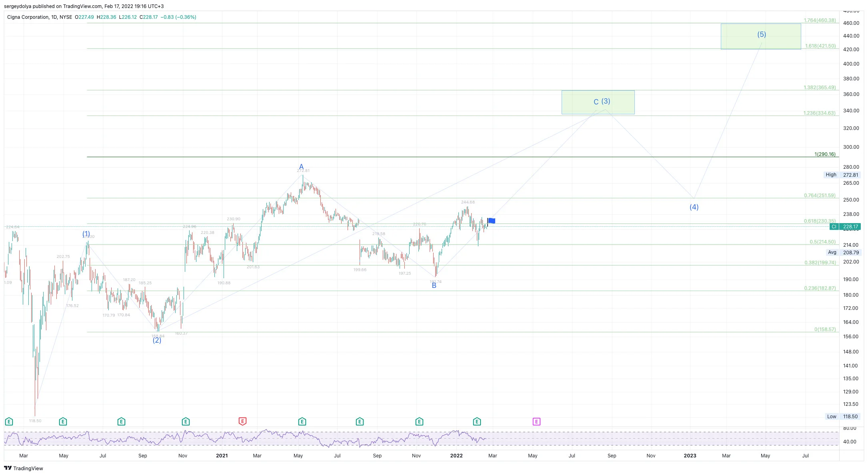Click the earnings marker for February 2022
Image resolution: width=868 pixels, height=475 pixels.
[x=477, y=421]
